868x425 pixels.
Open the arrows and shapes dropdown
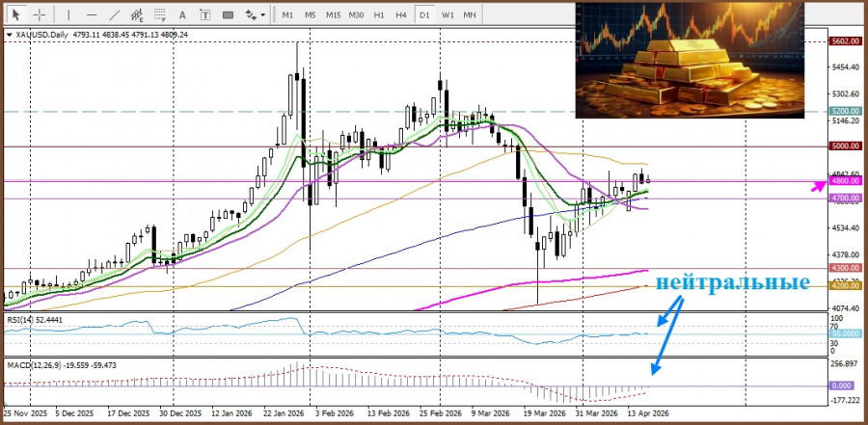[x=255, y=14]
